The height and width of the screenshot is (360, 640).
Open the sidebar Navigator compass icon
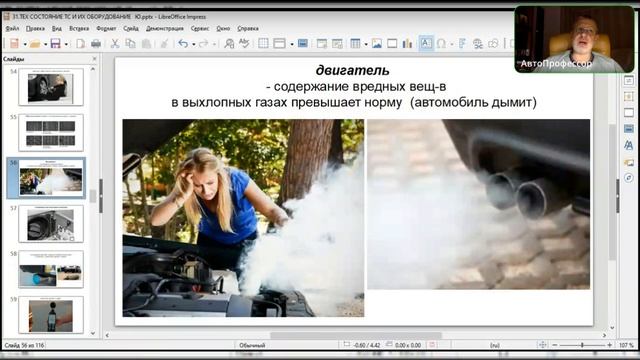pos(629,178)
